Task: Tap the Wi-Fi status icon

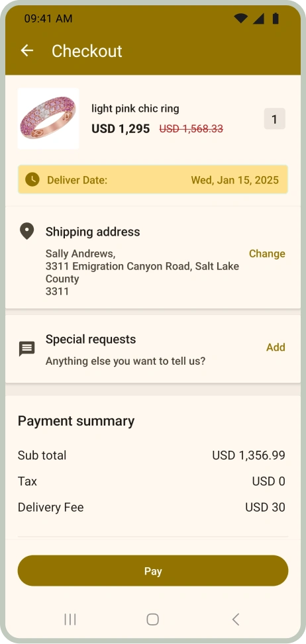Action: [x=240, y=18]
